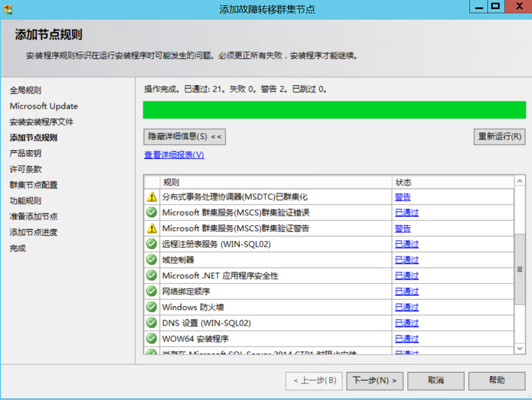Click rule text 远程注册表服务 (WIN-SQL02)

point(216,244)
